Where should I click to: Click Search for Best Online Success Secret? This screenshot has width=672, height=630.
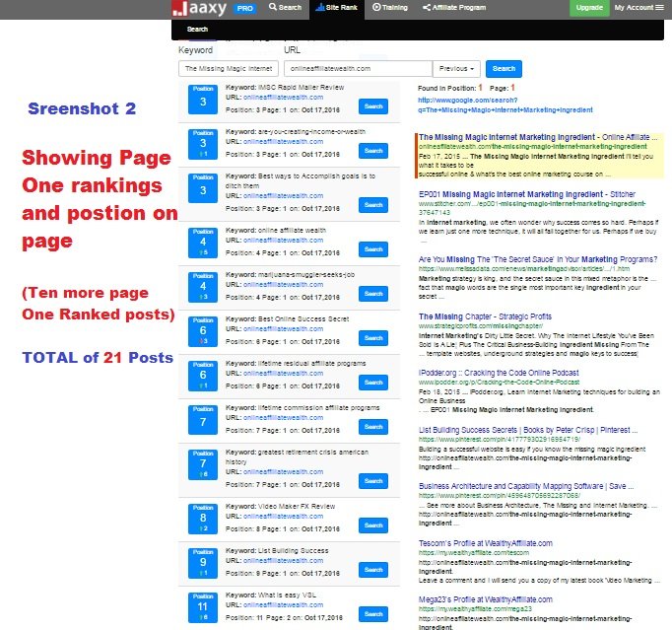373,338
